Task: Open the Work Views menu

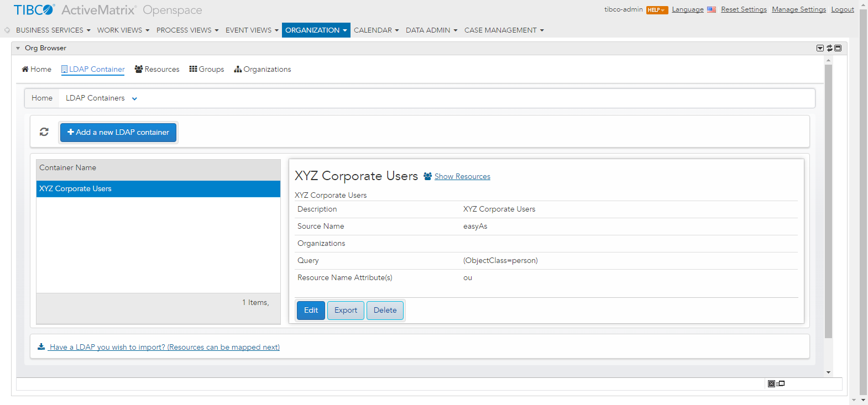Action: (x=123, y=30)
